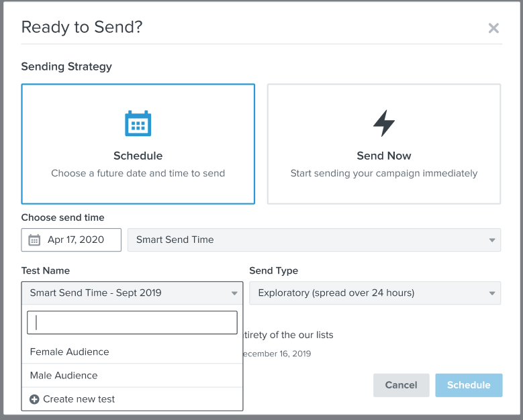The width and height of the screenshot is (523, 420).
Task: Close the Ready to Send dialog
Action: pos(493,28)
